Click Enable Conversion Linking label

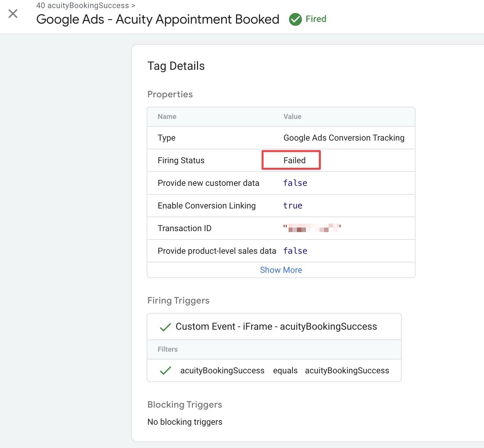coord(206,206)
